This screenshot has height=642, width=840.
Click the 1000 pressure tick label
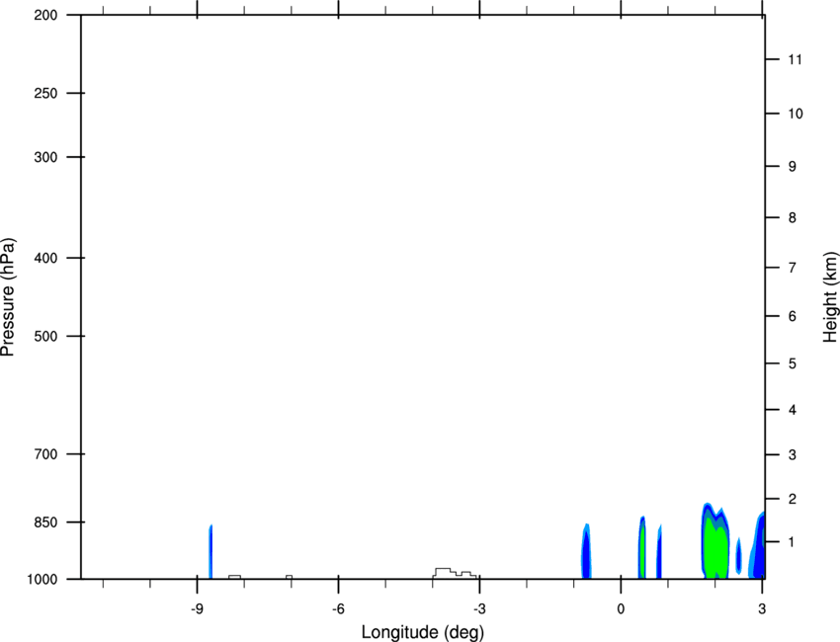(x=42, y=580)
